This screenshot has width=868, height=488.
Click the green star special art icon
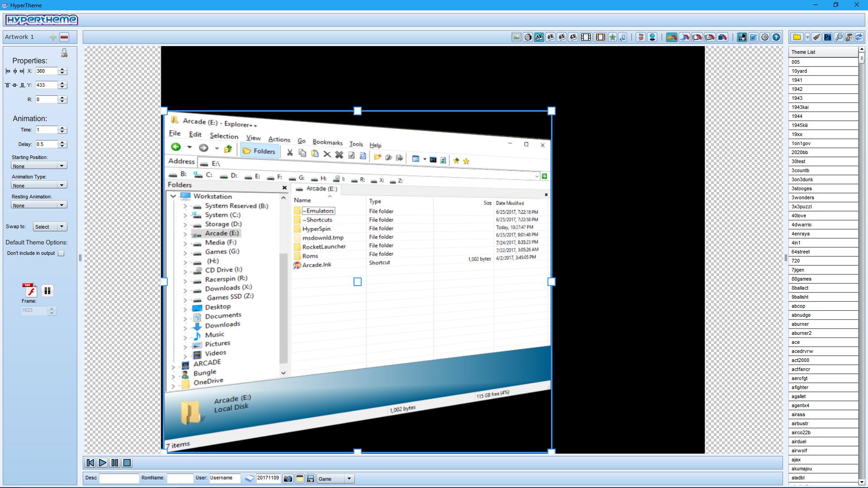[x=613, y=38]
